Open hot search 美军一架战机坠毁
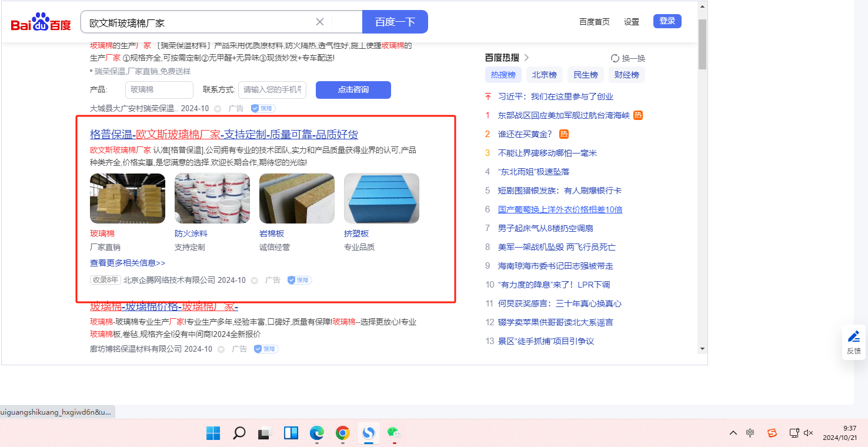Screen dimensions: 868x447 (x=557, y=247)
